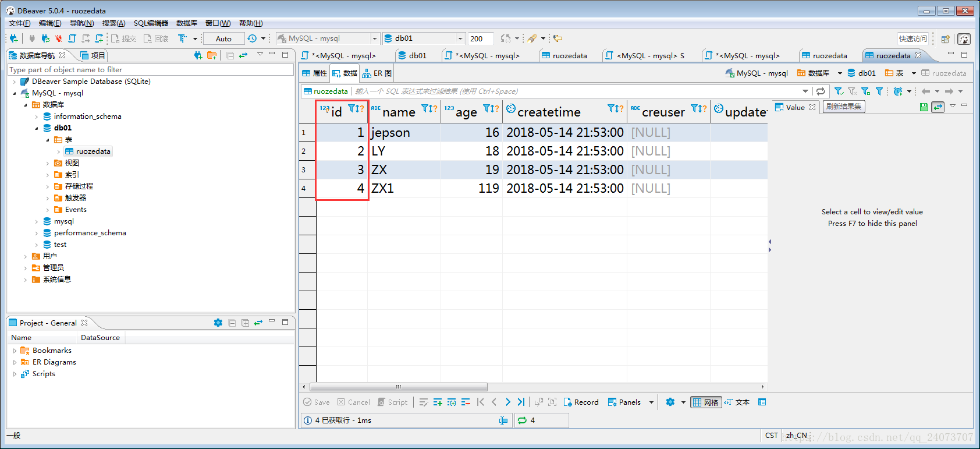Click collapse all icon in database navigator
The image size is (980, 449).
pyautogui.click(x=230, y=55)
